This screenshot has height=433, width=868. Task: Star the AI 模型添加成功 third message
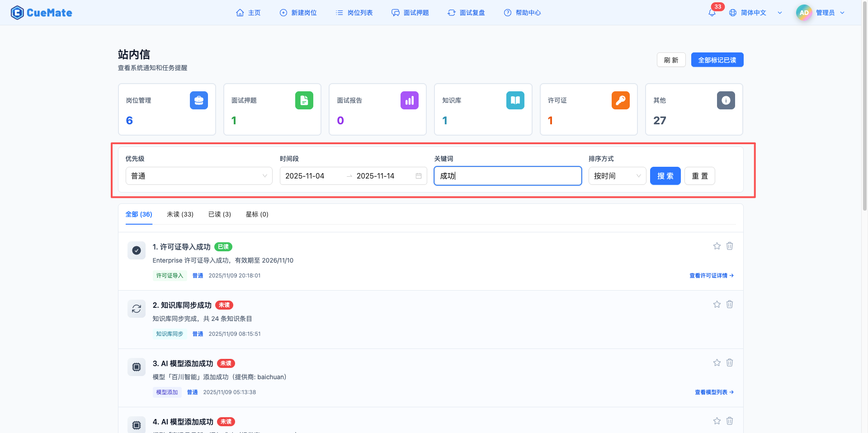click(x=717, y=362)
